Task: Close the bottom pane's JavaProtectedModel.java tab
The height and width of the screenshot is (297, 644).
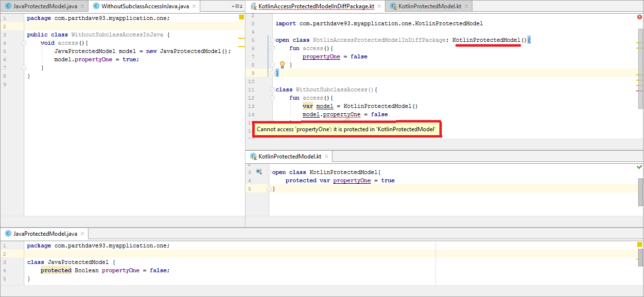Action: tap(82, 234)
